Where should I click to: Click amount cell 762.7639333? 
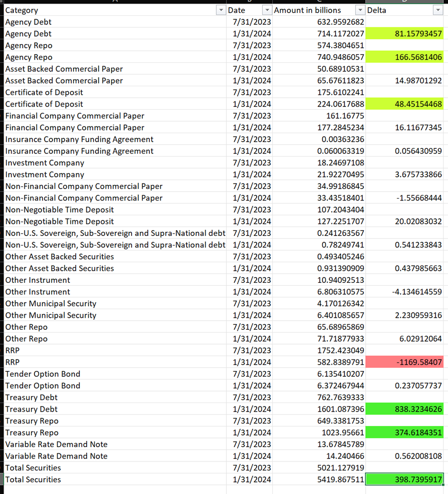tap(319, 397)
